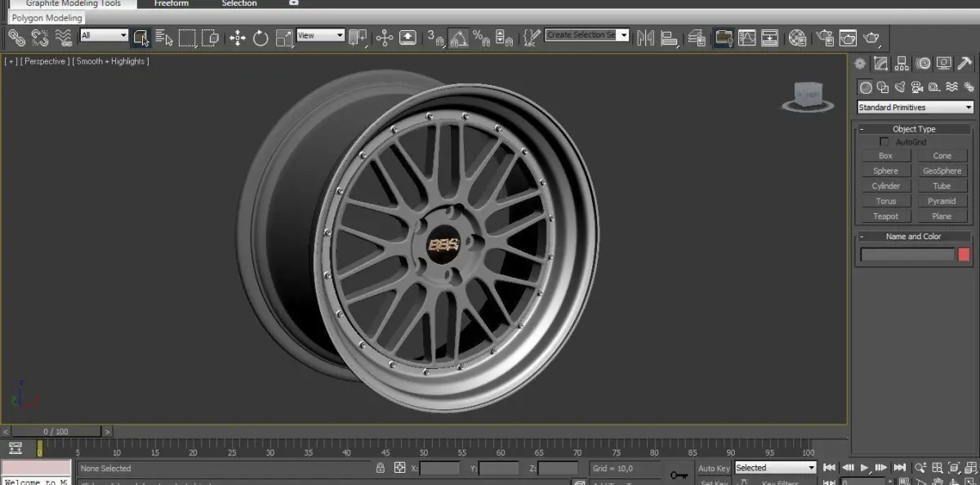Image resolution: width=980 pixels, height=485 pixels.
Task: Open Render Setup dialog
Action: tap(825, 37)
